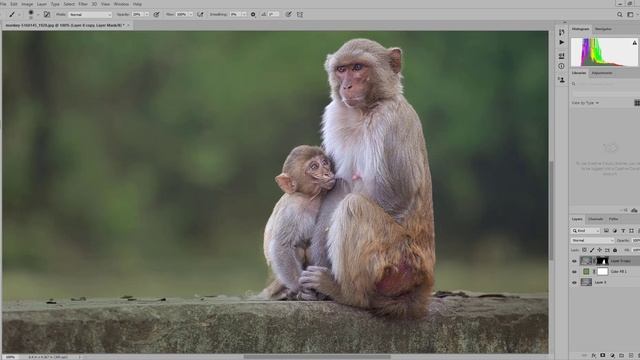Toggle the Brush Settings panel icon

[x=47, y=14]
